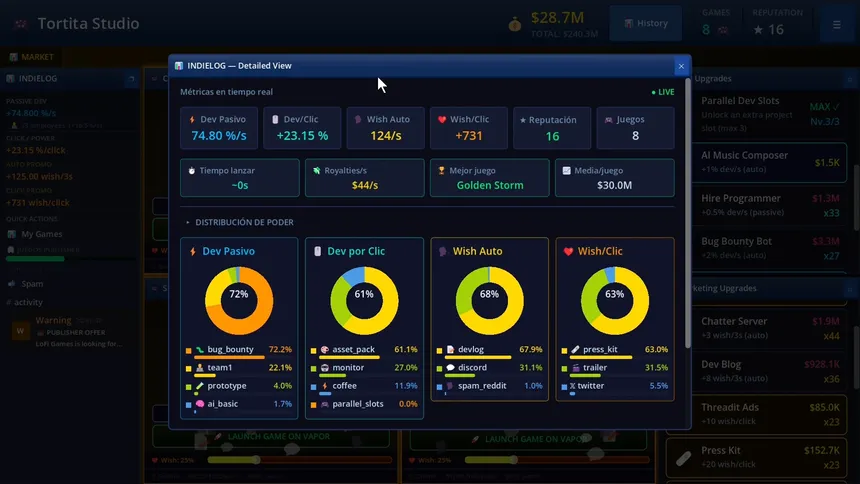Buy the Press Kit upgrade

757,457
